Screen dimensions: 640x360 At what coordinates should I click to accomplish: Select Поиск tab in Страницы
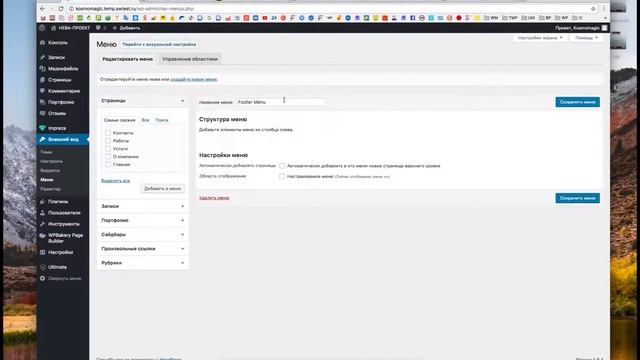tap(162, 120)
